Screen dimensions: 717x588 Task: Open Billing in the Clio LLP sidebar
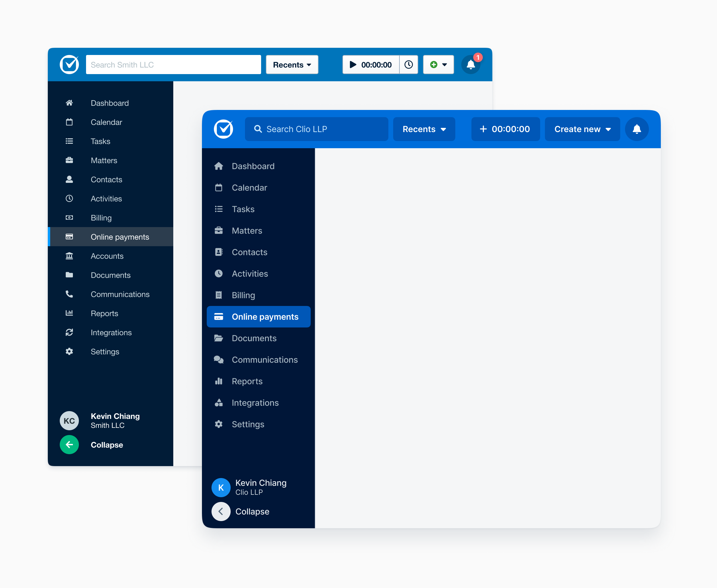[243, 295]
